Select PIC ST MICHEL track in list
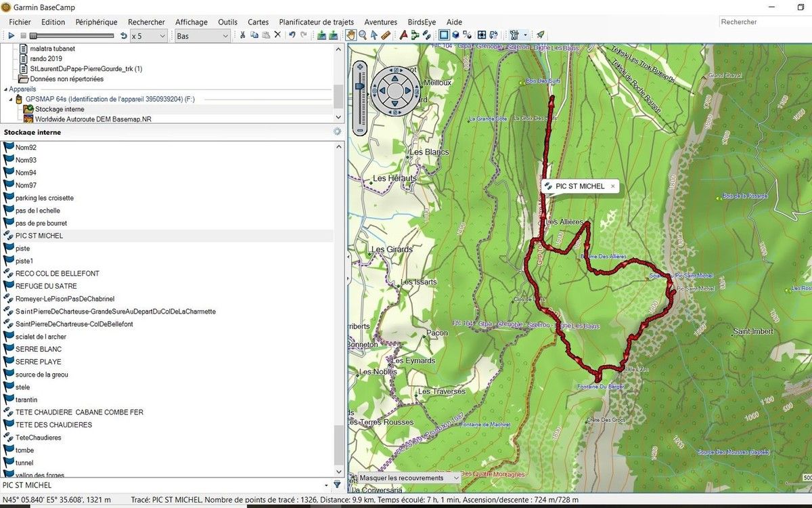Image resolution: width=812 pixels, height=508 pixels. pyautogui.click(x=39, y=236)
